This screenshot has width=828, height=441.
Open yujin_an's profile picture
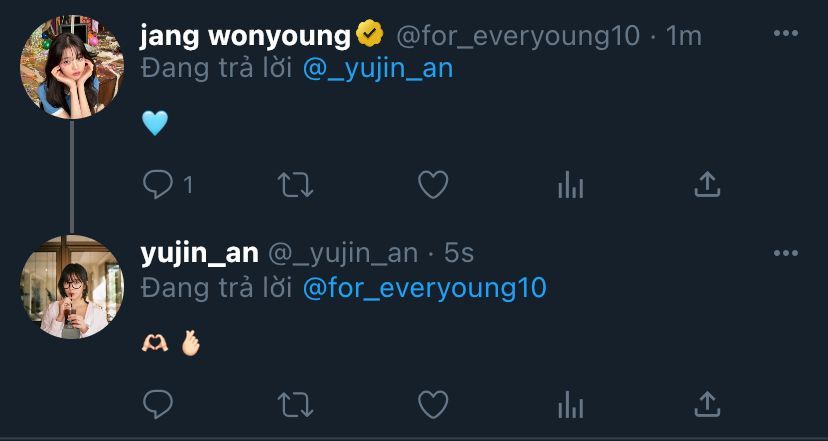coord(72,287)
